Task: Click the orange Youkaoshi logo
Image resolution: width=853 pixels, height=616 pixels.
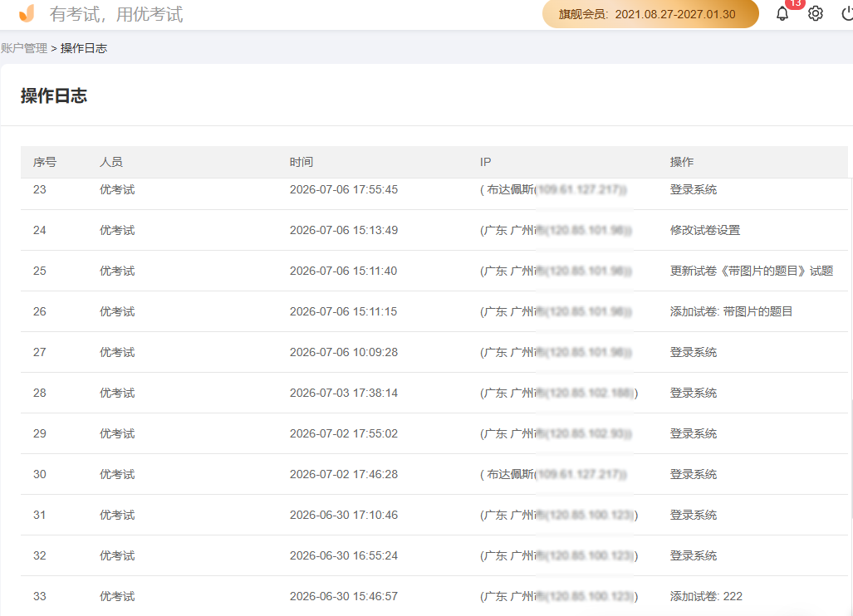Action: pos(27,13)
